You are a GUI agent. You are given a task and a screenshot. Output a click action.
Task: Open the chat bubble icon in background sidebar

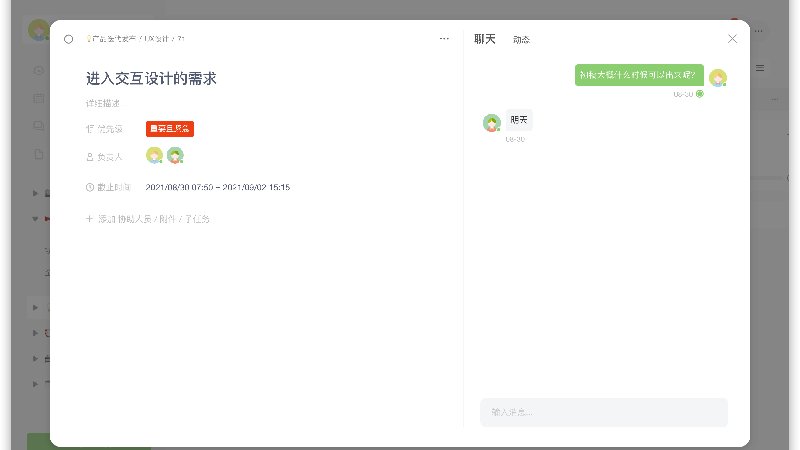coord(39,126)
